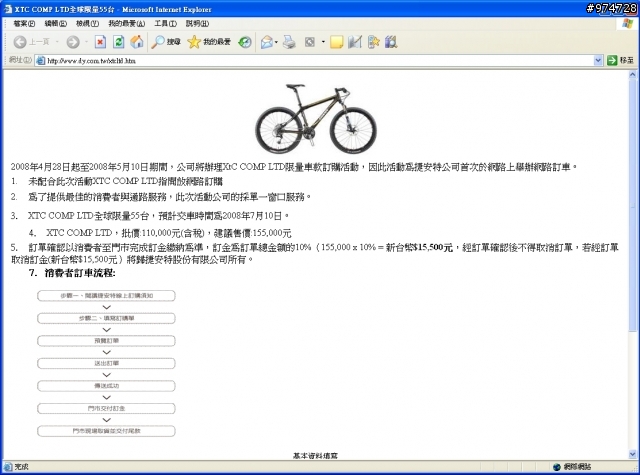Click the vertical scrollbar thumb
The image size is (640, 475).
[x=632, y=205]
